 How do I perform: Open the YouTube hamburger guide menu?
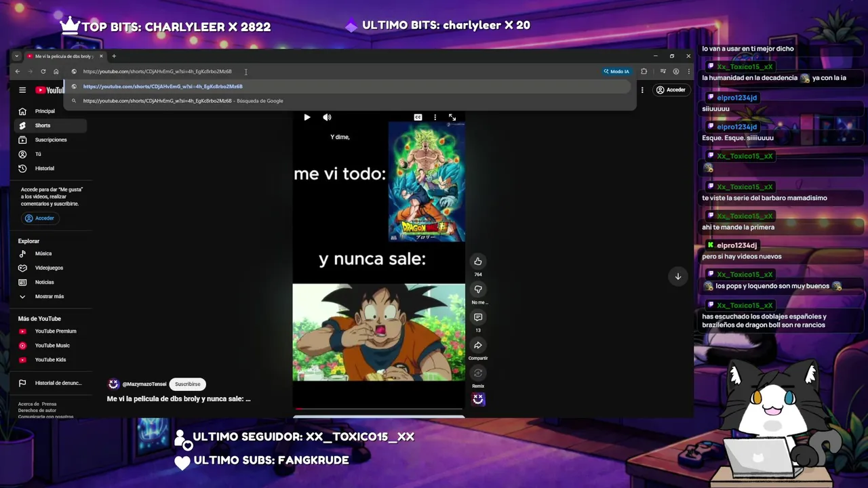(x=22, y=90)
